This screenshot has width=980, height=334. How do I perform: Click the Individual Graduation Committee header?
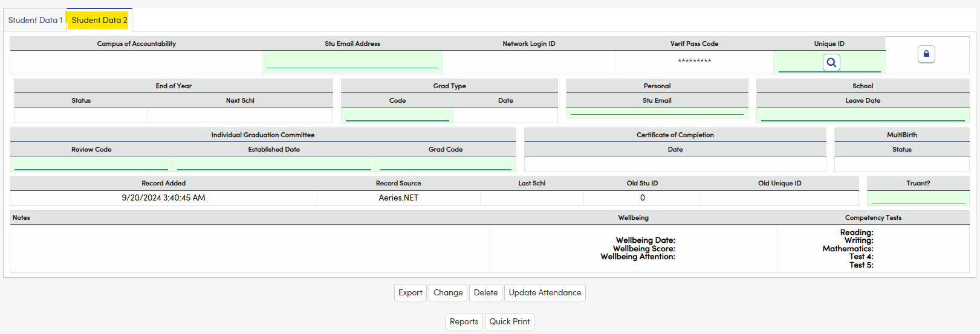(263, 135)
